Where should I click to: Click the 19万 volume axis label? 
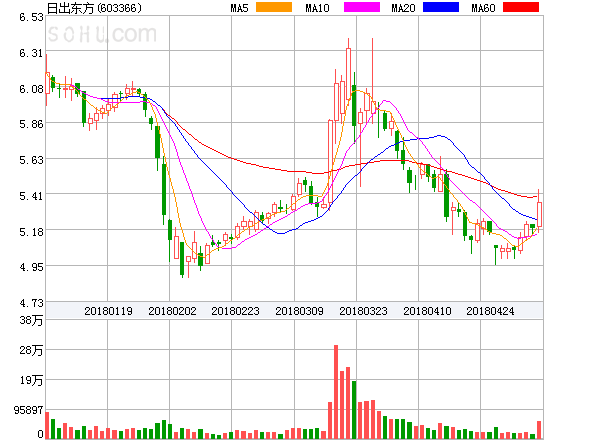pos(31,380)
